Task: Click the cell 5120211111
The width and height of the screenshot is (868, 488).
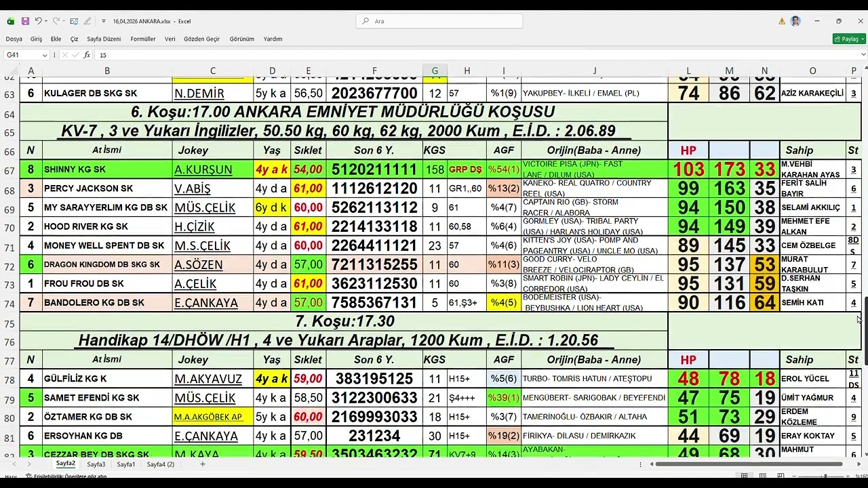Action: click(374, 169)
